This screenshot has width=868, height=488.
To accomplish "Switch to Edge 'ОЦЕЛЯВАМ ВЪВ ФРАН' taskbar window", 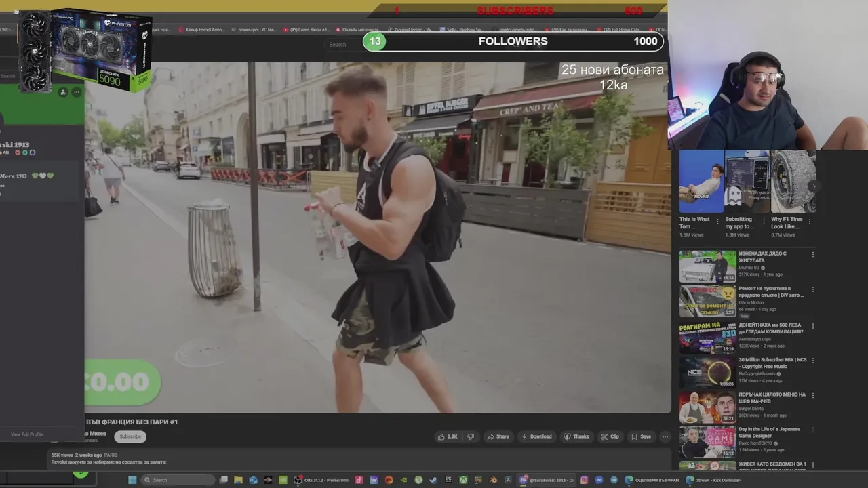I will (x=654, y=480).
